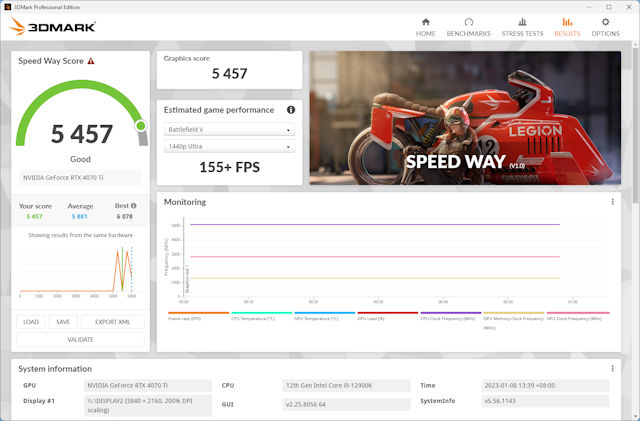Viewport: 640px width, 421px height.
Task: Click the LOAD button
Action: (31, 322)
